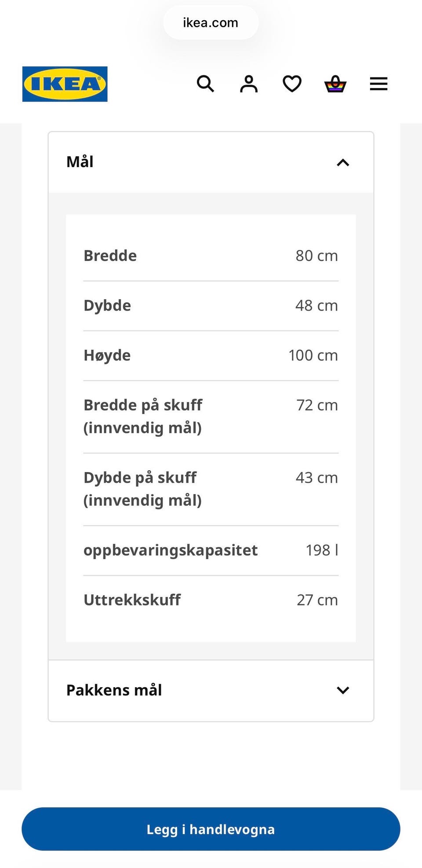422x868 pixels.
Task: Select the Bredde measurement label
Action: point(110,256)
